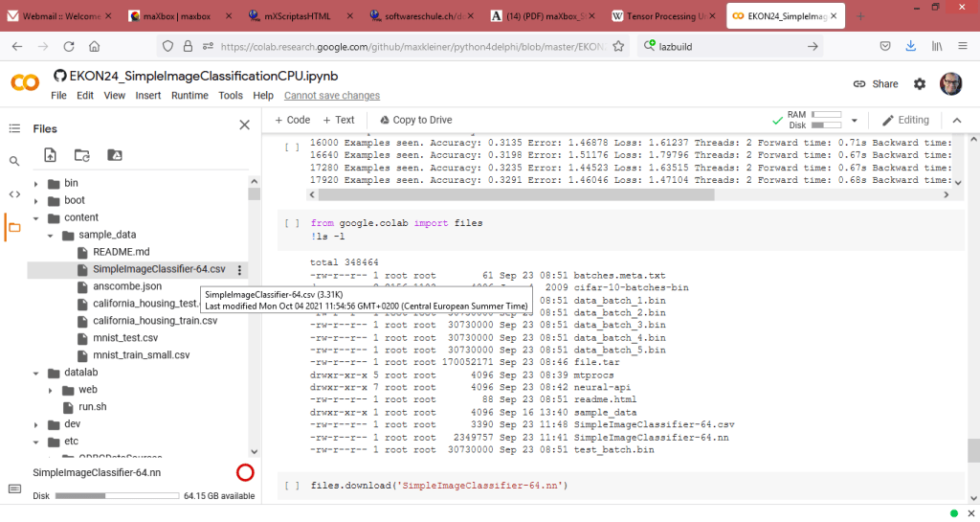Open the Runtime menu
Screen dimensions: 980x522
pyautogui.click(x=189, y=96)
